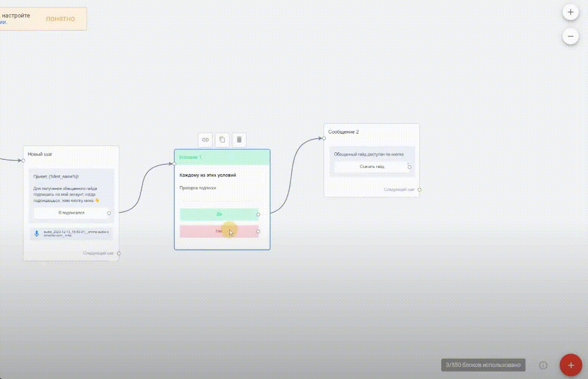This screenshot has width=588, height=379.
Task: Click the red add block plus button
Action: (571, 365)
